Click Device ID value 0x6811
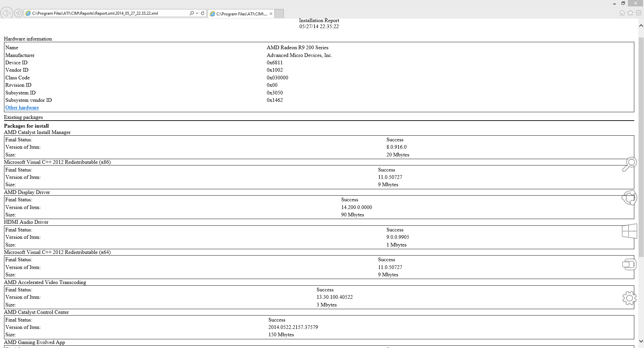The image size is (644, 348). coord(275,63)
